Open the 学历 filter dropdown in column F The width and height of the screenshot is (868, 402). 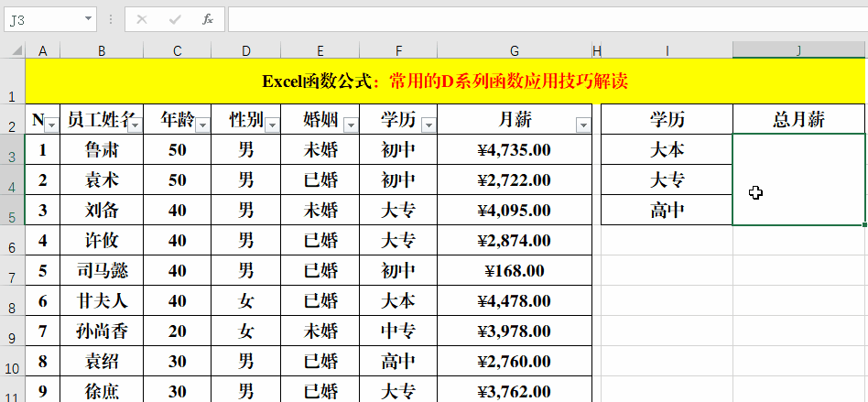(429, 126)
